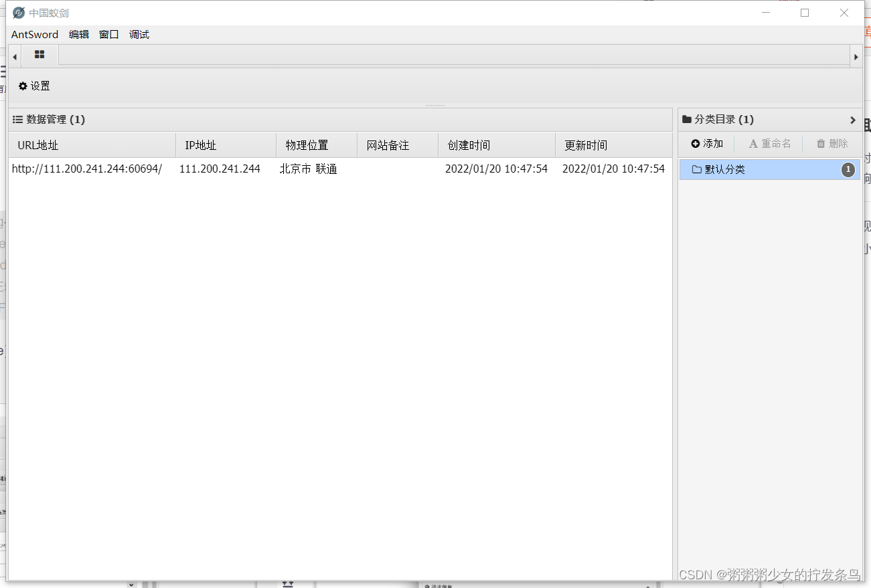Click the 数据管理 list icon
The image size is (871, 588).
tap(18, 120)
